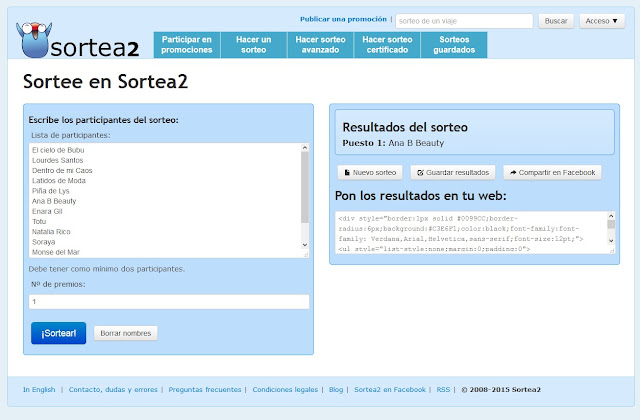Click 'Borrar nombres' button
The width and height of the screenshot is (640, 420).
126,333
